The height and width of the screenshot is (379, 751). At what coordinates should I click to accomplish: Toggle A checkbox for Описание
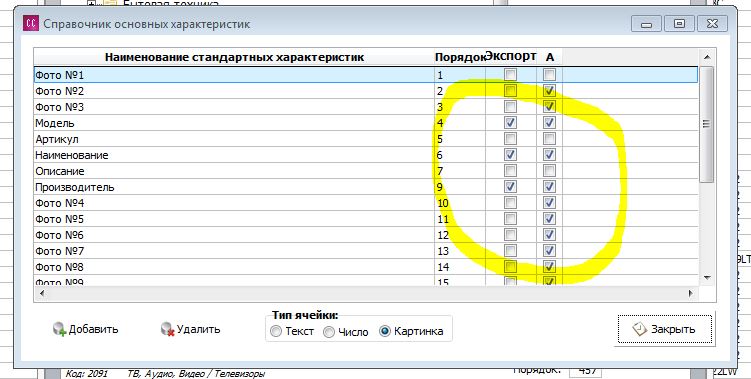tap(549, 171)
